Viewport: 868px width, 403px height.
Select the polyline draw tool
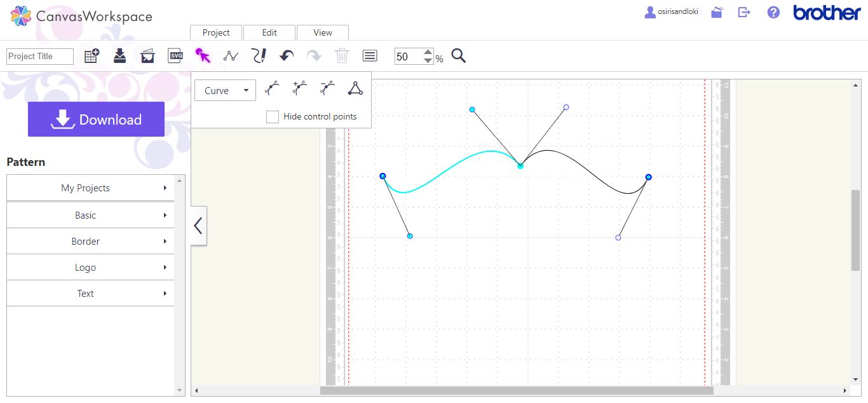tap(231, 55)
